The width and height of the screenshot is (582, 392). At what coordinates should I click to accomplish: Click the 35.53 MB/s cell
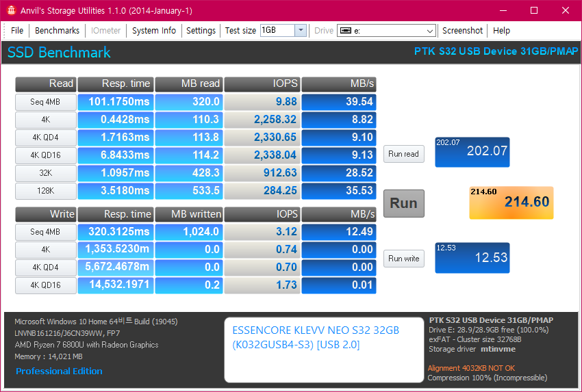pos(339,191)
